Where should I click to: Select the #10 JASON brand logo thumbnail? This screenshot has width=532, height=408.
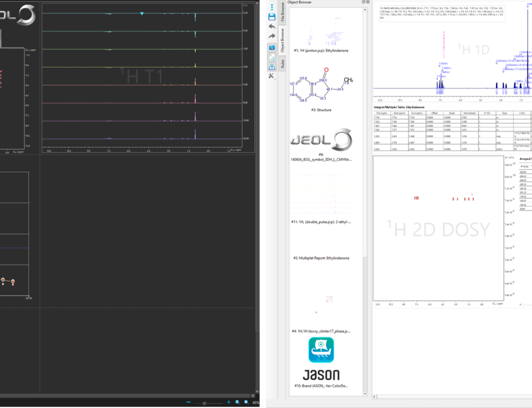tap(321, 360)
